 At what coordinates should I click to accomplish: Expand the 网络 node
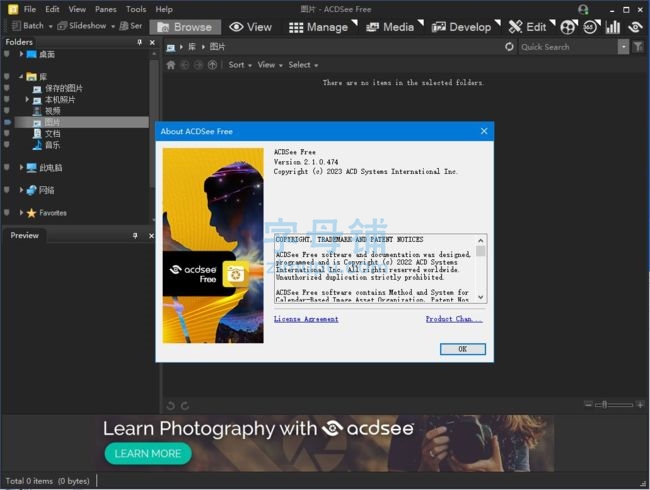click(x=21, y=190)
